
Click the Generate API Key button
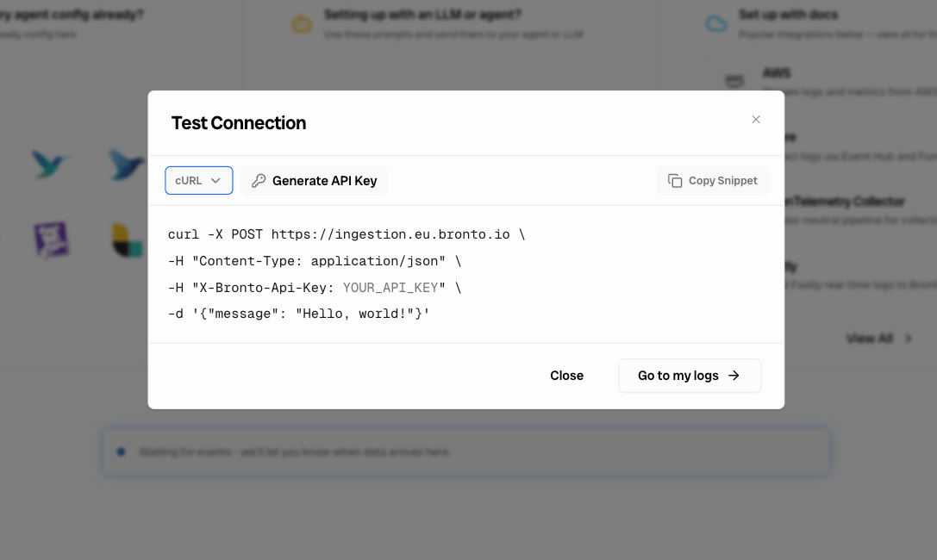tap(315, 180)
